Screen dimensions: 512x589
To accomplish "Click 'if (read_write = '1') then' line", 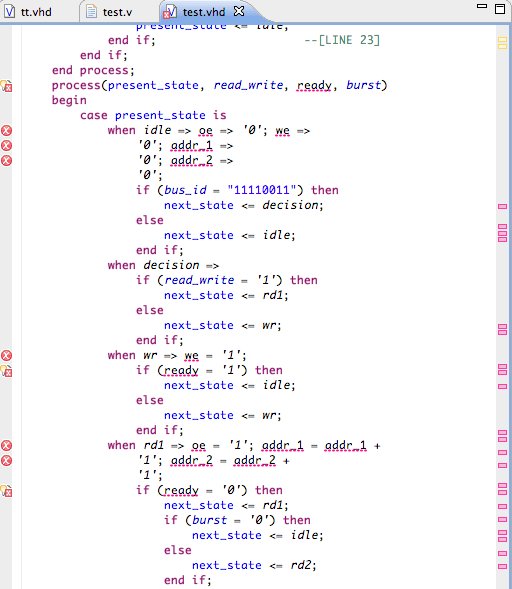I will (227, 280).
